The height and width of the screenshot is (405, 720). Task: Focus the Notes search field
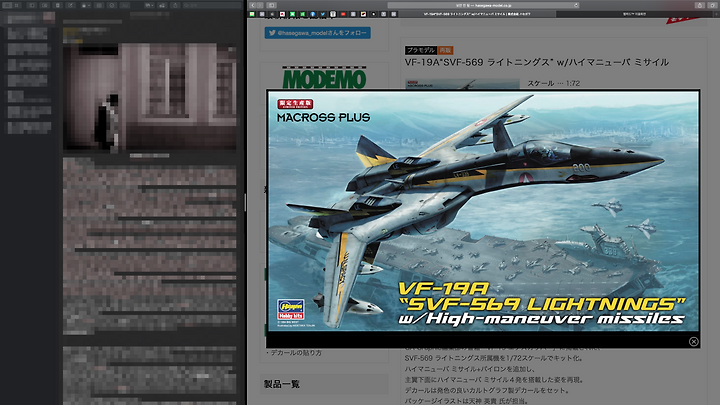click(x=211, y=5)
